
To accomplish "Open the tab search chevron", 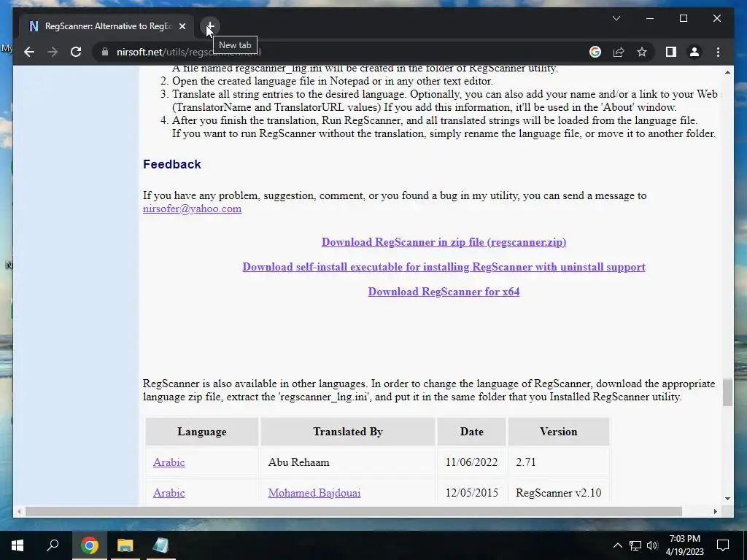I will [616, 18].
